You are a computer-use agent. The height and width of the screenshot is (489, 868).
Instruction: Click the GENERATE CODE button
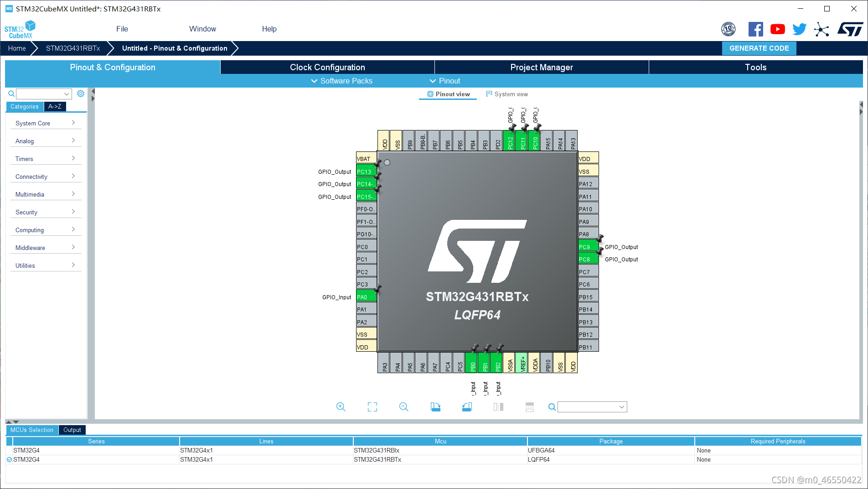pyautogui.click(x=759, y=48)
